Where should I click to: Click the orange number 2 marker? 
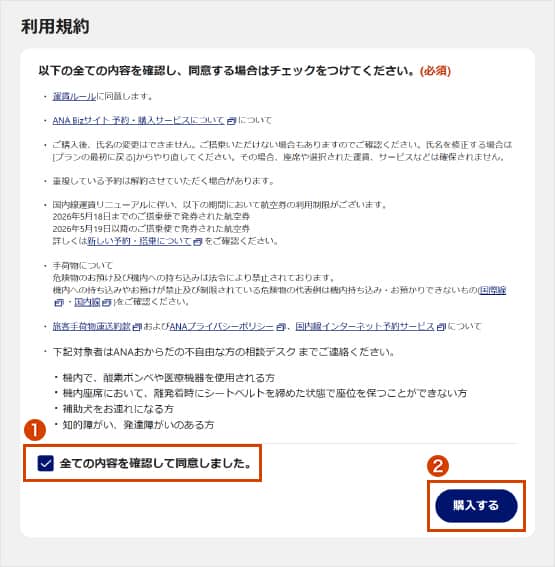[438, 466]
